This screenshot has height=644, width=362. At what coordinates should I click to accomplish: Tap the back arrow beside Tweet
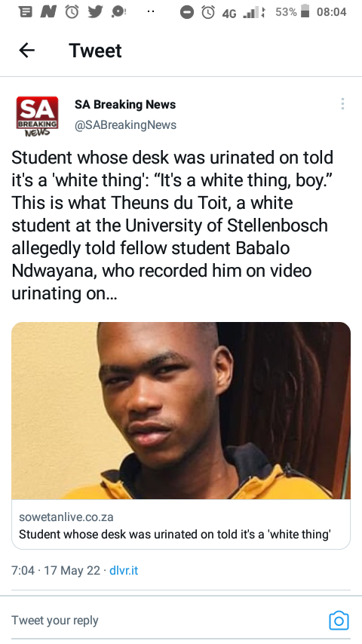[x=26, y=51]
